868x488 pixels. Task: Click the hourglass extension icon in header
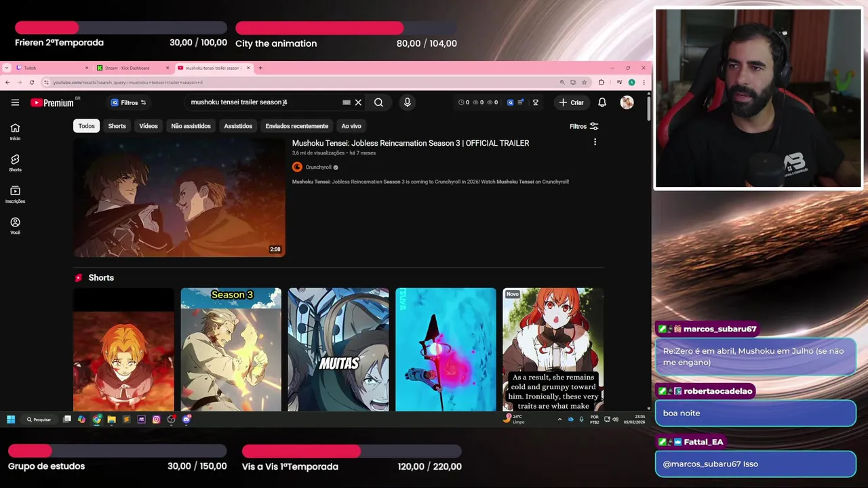point(535,102)
